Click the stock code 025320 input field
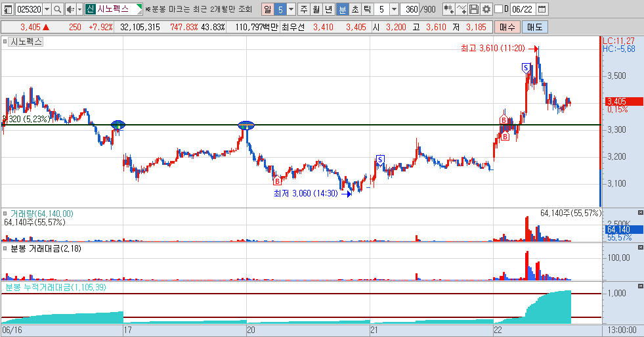 coord(30,9)
